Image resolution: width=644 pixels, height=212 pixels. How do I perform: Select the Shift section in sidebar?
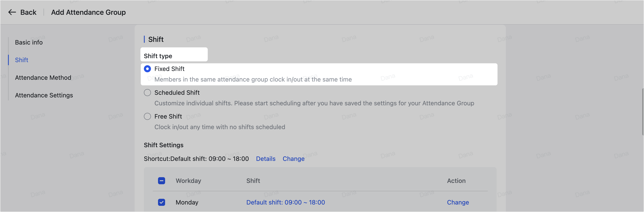[x=21, y=60]
